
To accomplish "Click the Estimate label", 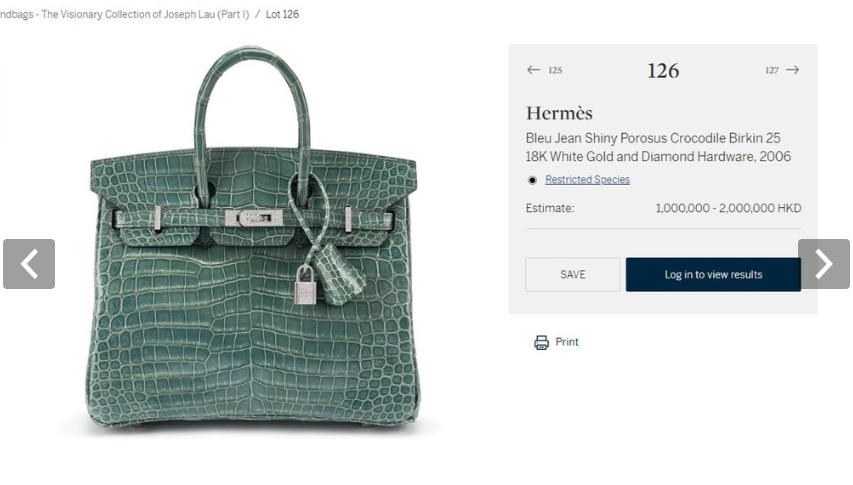I will [x=549, y=208].
